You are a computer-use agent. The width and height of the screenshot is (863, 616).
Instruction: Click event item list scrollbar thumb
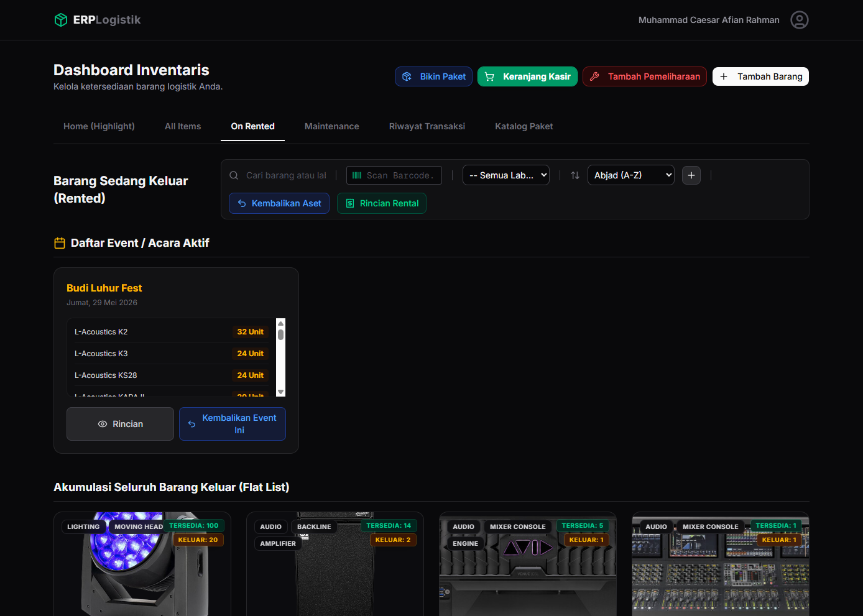click(x=280, y=334)
